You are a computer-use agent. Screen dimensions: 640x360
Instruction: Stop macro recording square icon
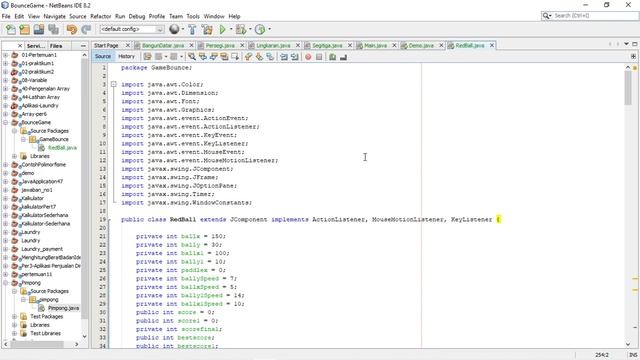pos(319,57)
